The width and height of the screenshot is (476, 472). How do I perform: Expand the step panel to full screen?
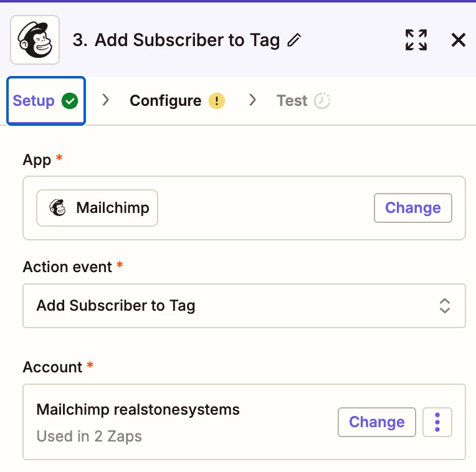[x=416, y=40]
